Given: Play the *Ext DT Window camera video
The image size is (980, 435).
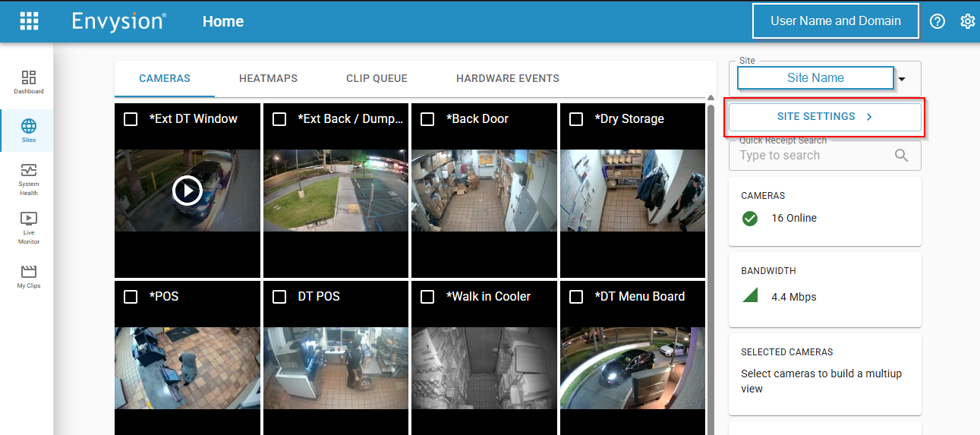Looking at the screenshot, I should point(187,191).
